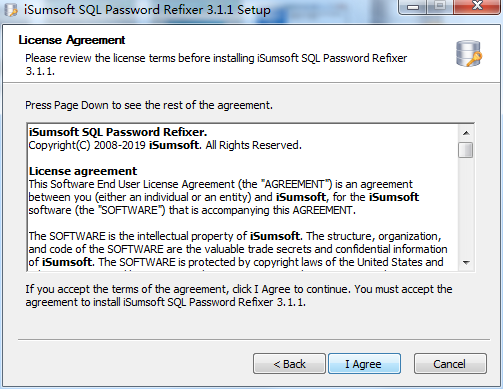The width and height of the screenshot is (503, 389).
Task: Click the "Press Page Down" instruction label
Action: [x=149, y=105]
